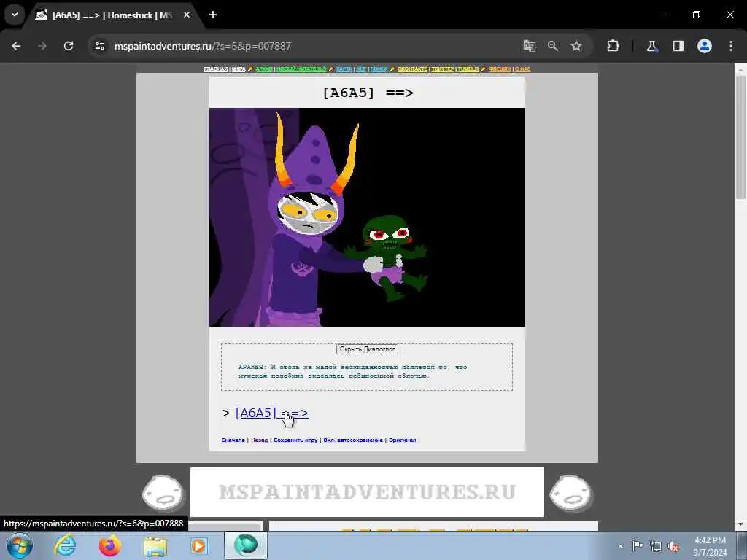Show hidden system tray icons arrow
Viewport: 747px width, 560px height.
(620, 546)
